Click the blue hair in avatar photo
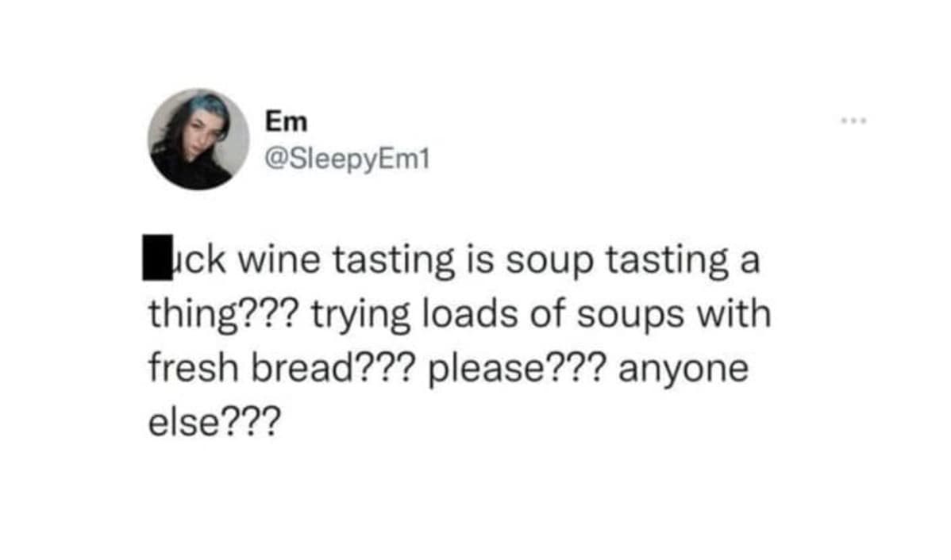 210,108
